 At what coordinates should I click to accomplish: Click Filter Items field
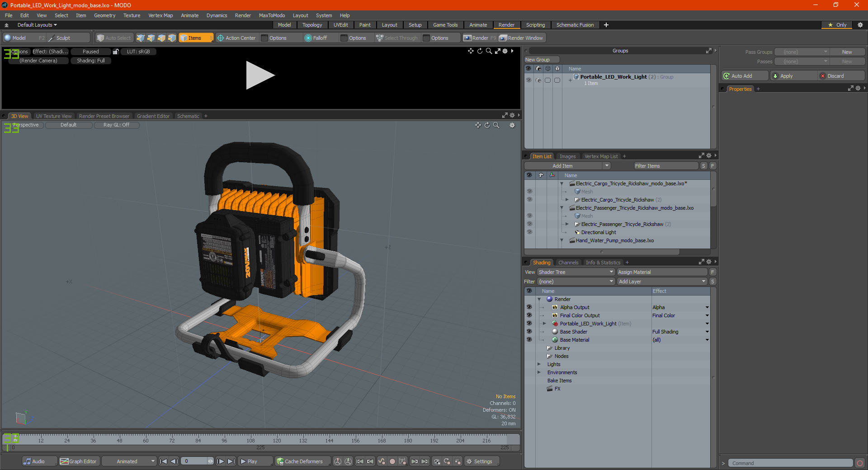pyautogui.click(x=666, y=166)
